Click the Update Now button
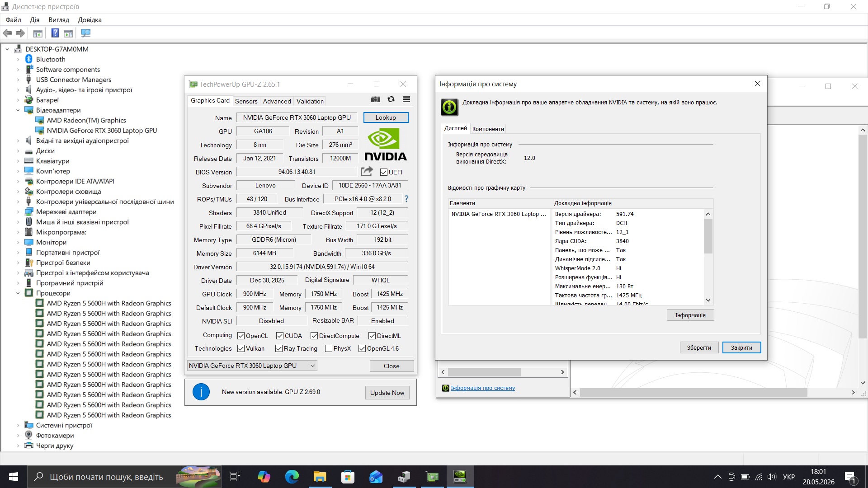Screen dimensions: 868x488 coord(387,393)
